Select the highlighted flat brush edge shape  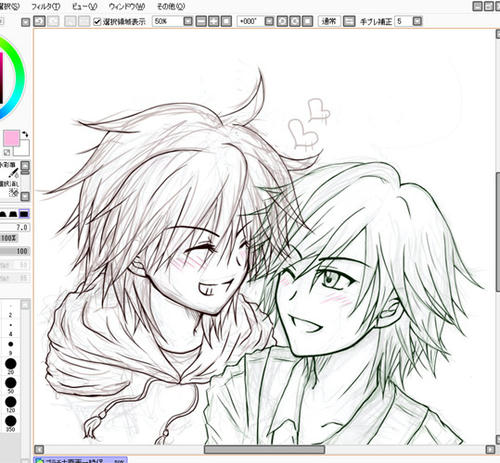(x=24, y=214)
